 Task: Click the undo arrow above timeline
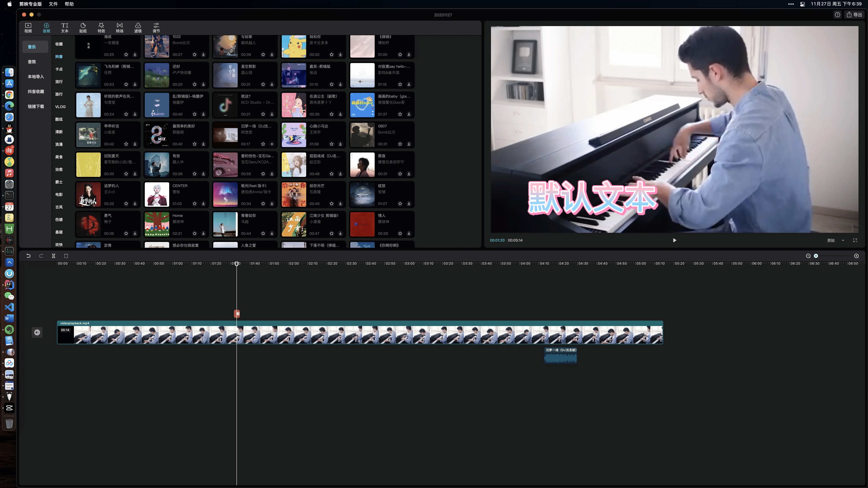[28, 256]
